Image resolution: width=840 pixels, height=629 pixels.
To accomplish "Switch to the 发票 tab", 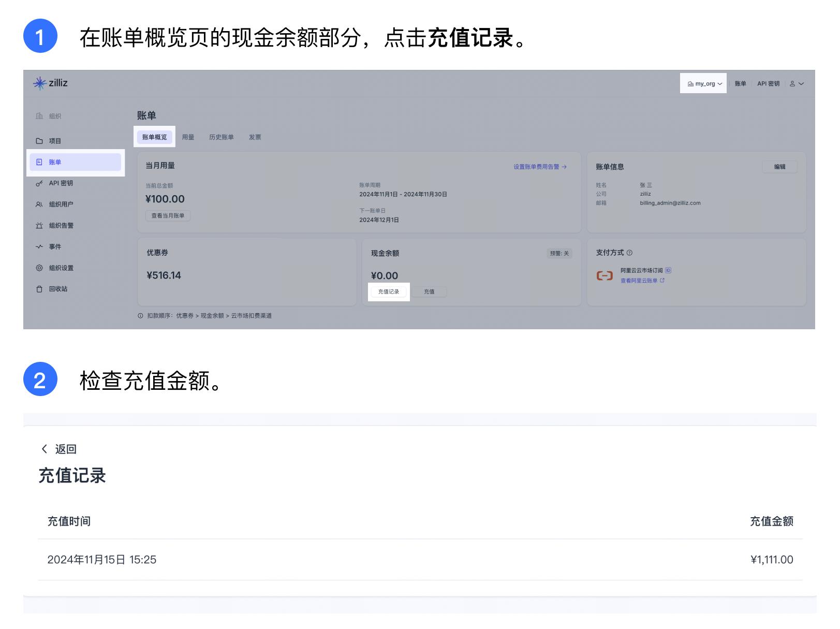I will 255,137.
